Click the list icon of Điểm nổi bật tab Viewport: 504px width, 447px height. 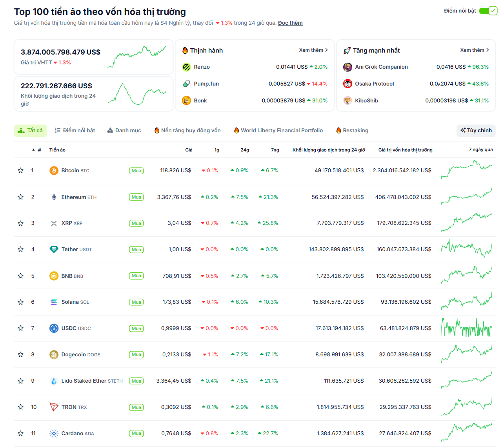tap(58, 130)
